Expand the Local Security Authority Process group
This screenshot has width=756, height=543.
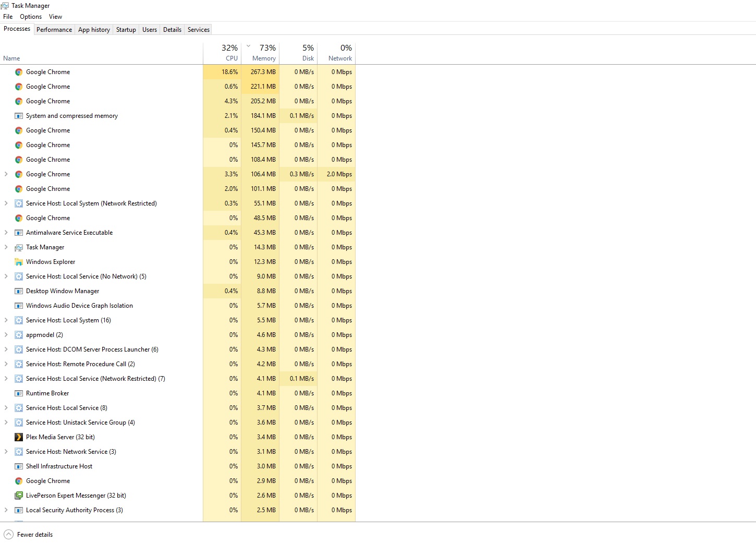[x=6, y=510]
